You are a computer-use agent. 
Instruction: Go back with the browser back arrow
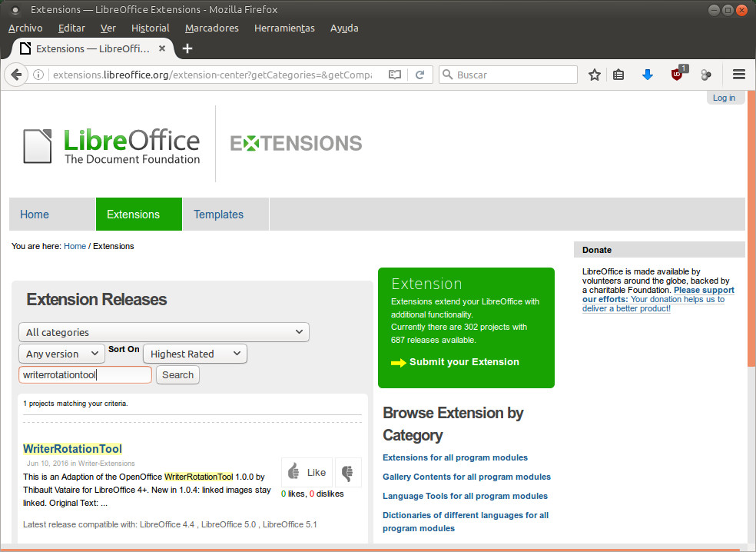click(16, 75)
